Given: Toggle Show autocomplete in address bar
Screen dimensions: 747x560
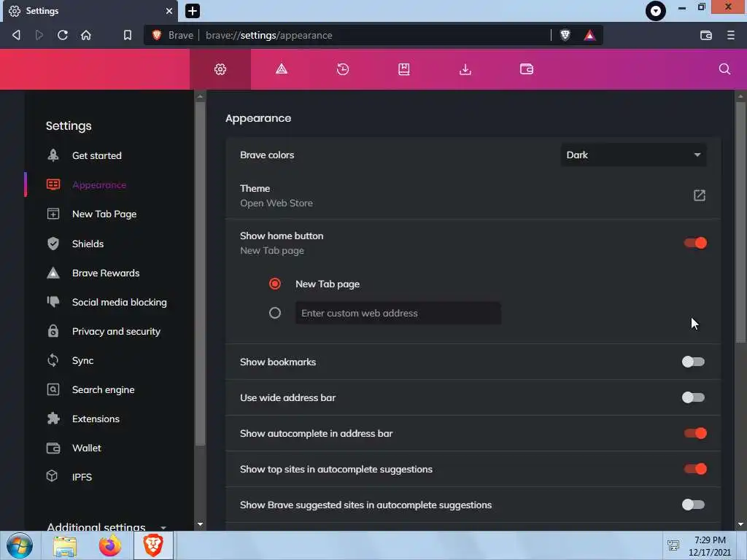Looking at the screenshot, I should pyautogui.click(x=695, y=433).
